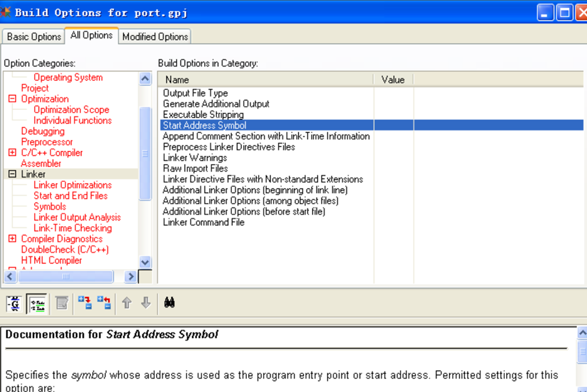Select the Assembler category

(x=41, y=163)
